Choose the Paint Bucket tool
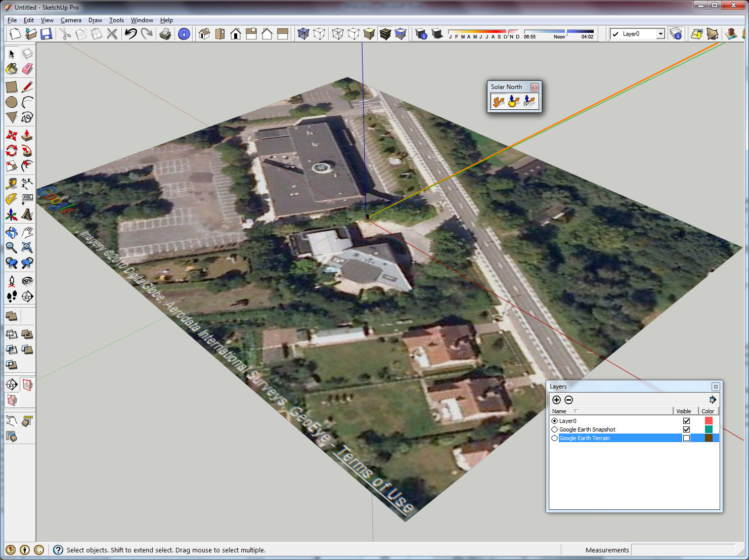The height and width of the screenshot is (560, 749). tap(12, 69)
